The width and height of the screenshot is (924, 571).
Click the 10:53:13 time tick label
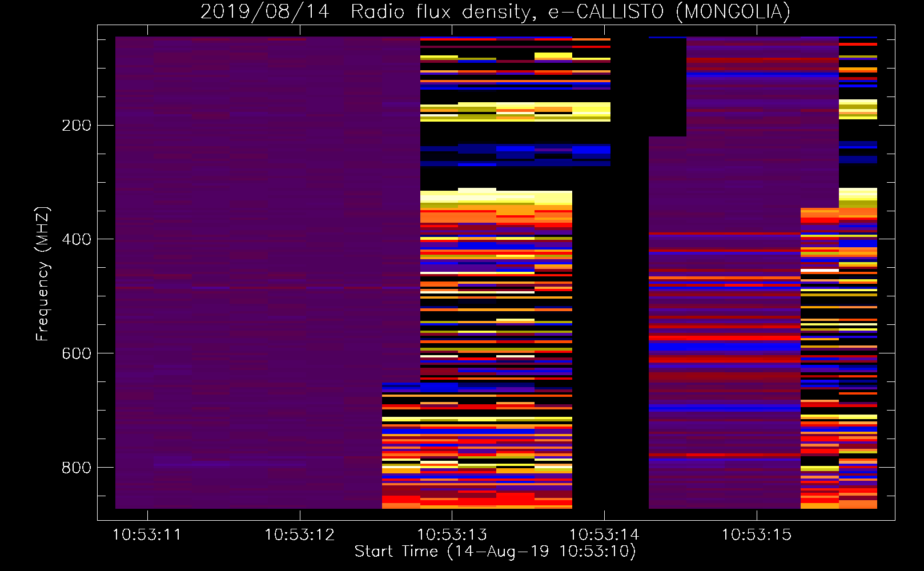pos(452,535)
